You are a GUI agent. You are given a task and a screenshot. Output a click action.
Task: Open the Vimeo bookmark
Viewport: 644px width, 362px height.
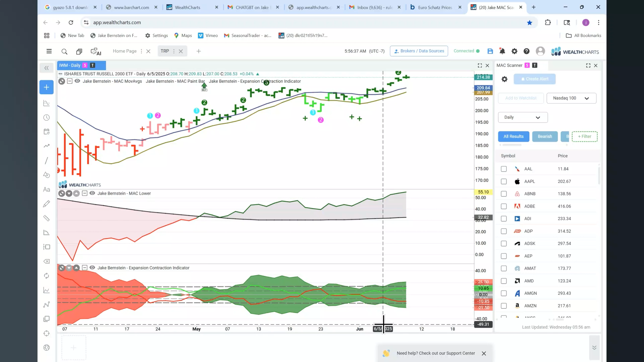coord(208,36)
